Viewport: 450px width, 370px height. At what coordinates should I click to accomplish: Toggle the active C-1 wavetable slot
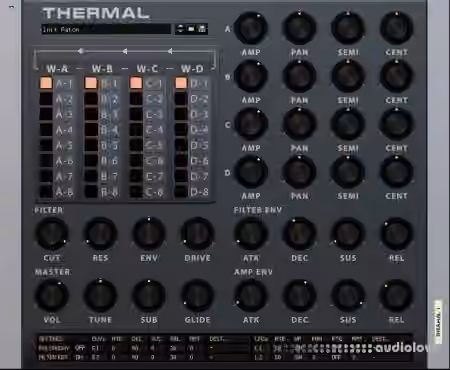tap(136, 83)
